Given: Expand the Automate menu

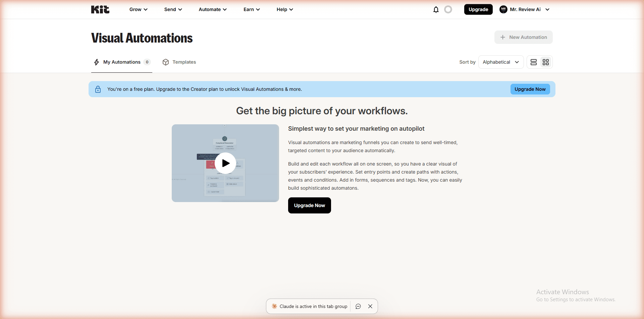Looking at the screenshot, I should 213,9.
